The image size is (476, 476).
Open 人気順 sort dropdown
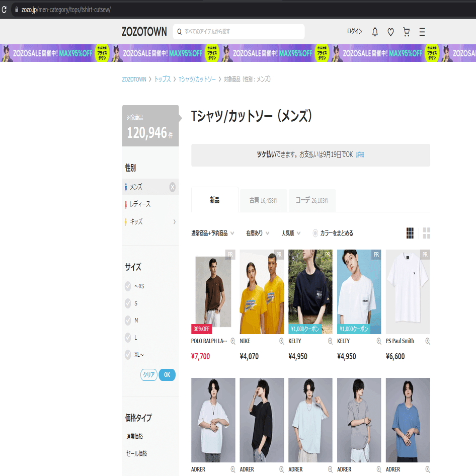tap(291, 233)
